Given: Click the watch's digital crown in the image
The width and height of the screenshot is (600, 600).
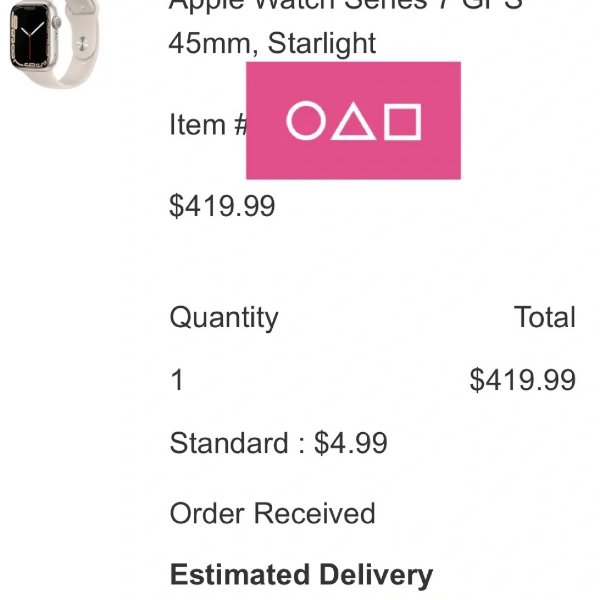Looking at the screenshot, I should [56, 23].
